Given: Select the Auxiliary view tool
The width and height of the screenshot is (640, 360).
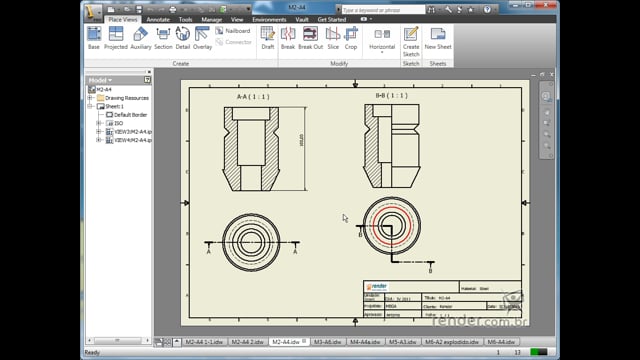Looking at the screenshot, I should [141, 38].
